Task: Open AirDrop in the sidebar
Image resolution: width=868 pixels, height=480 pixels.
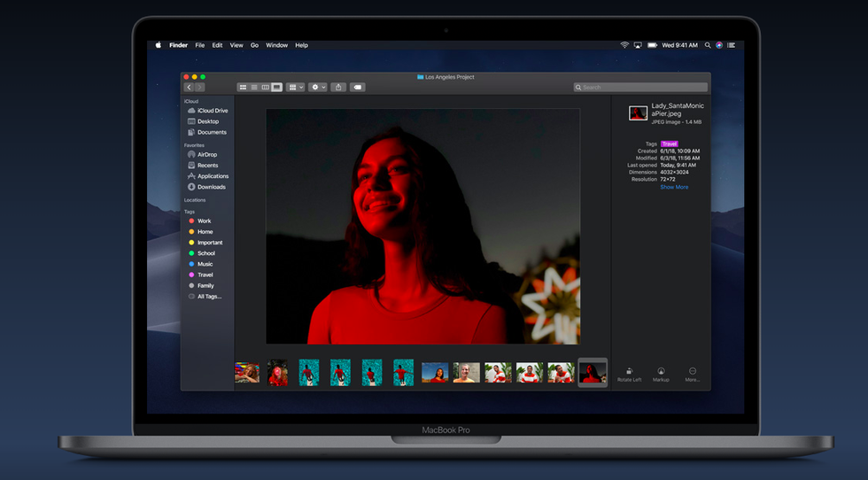Action: tap(206, 154)
